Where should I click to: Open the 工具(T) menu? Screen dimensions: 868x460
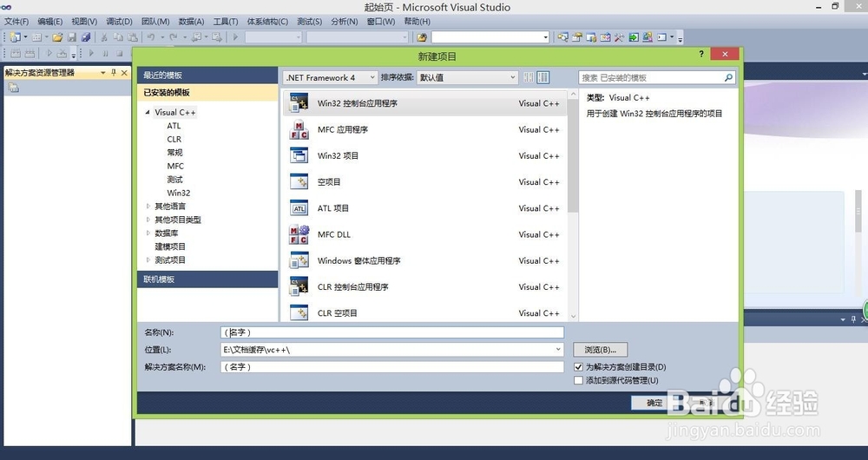point(226,22)
